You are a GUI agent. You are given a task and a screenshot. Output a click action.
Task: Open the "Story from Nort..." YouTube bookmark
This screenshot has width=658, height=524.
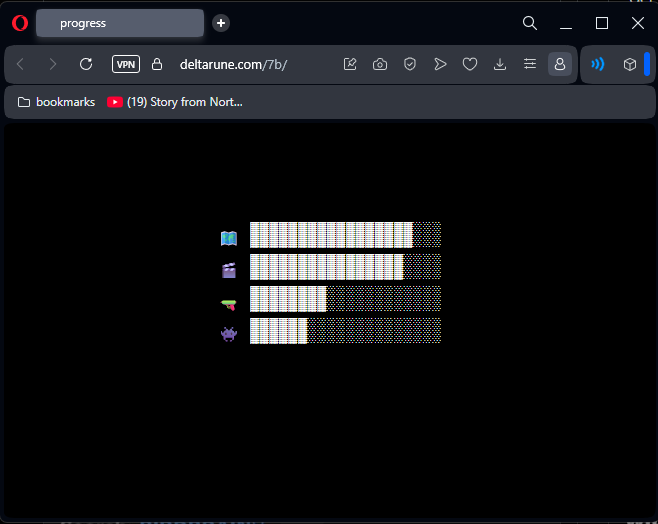coord(175,102)
